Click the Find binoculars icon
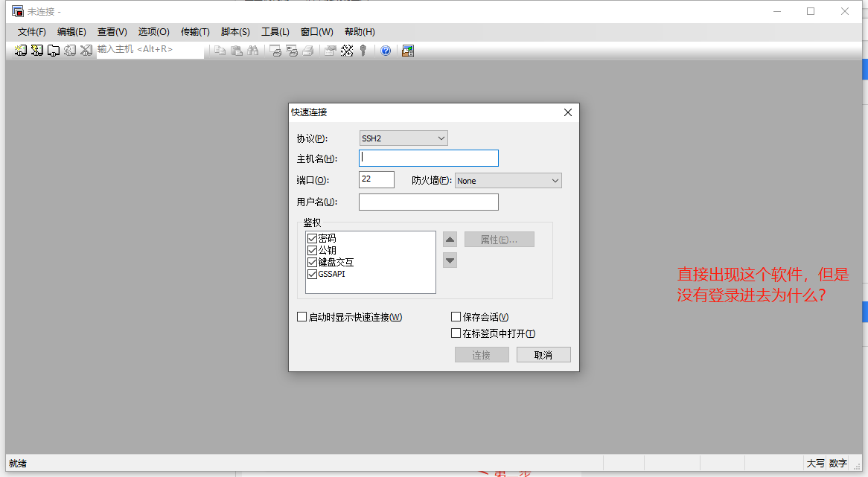Image resolution: width=868 pixels, height=477 pixels. click(253, 51)
